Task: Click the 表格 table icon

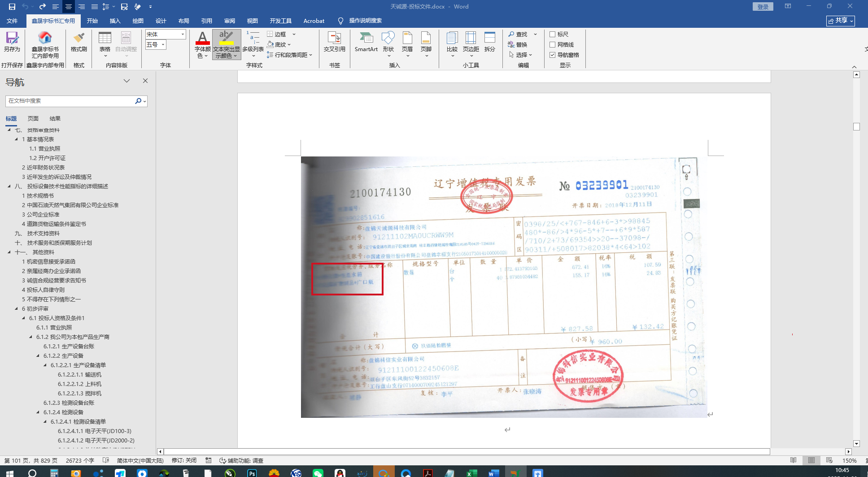Action: tap(105, 43)
